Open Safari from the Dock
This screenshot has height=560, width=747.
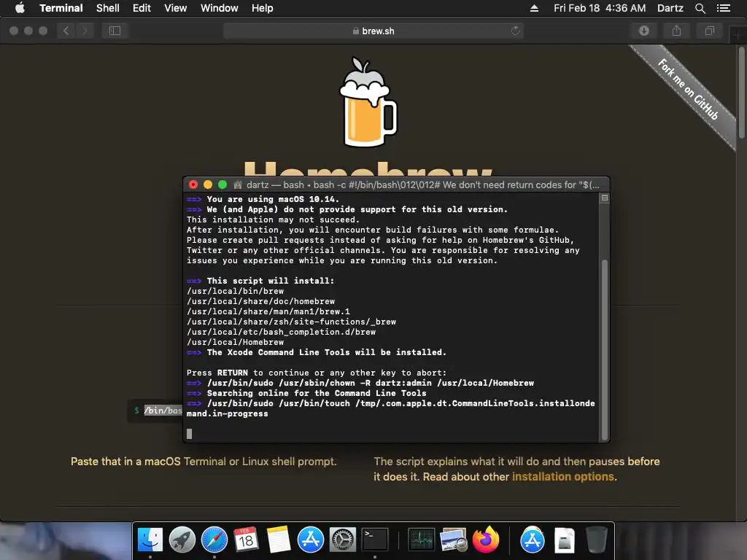coord(214,540)
